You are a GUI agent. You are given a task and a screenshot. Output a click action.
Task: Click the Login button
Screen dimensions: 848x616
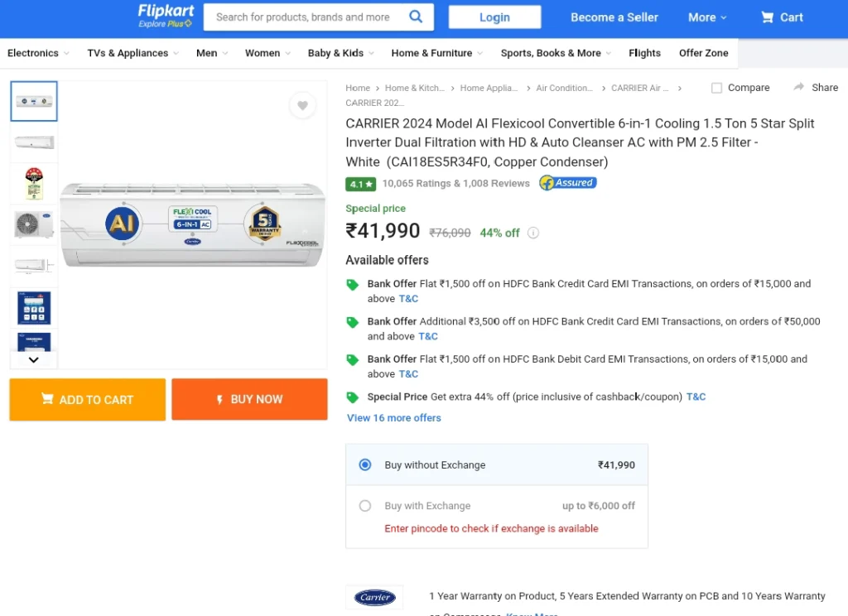(x=494, y=17)
